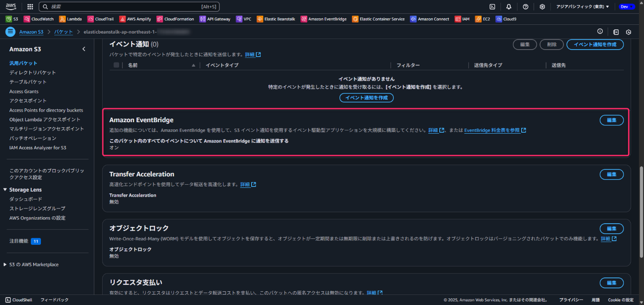Select テーブルバケット in sidebar
Viewport: 644px width, 305px height.
pyautogui.click(x=28, y=82)
